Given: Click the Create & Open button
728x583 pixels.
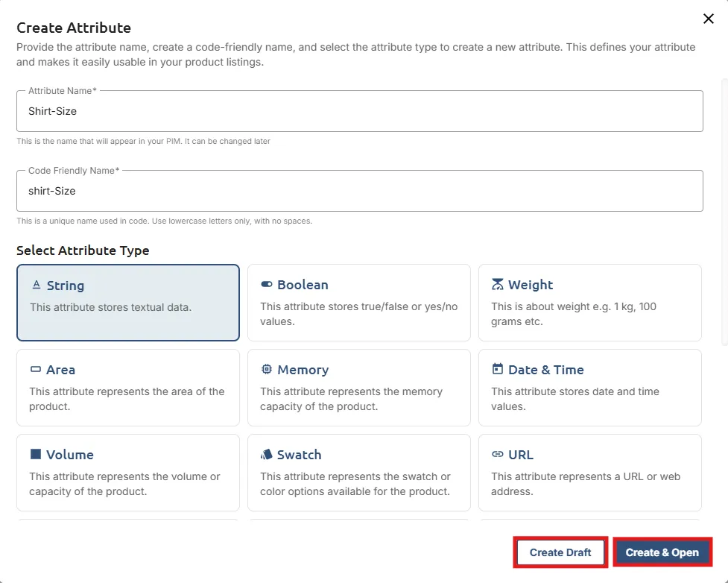Looking at the screenshot, I should 662,552.
